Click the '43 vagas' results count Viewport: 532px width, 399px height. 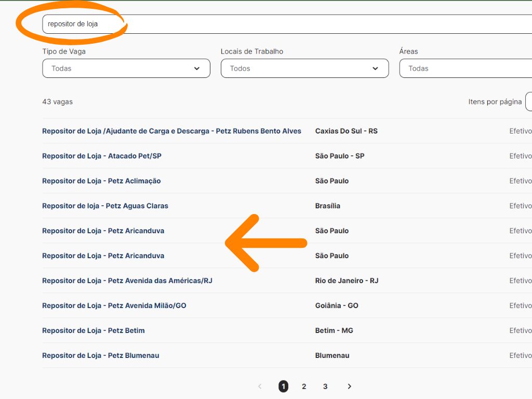click(57, 102)
